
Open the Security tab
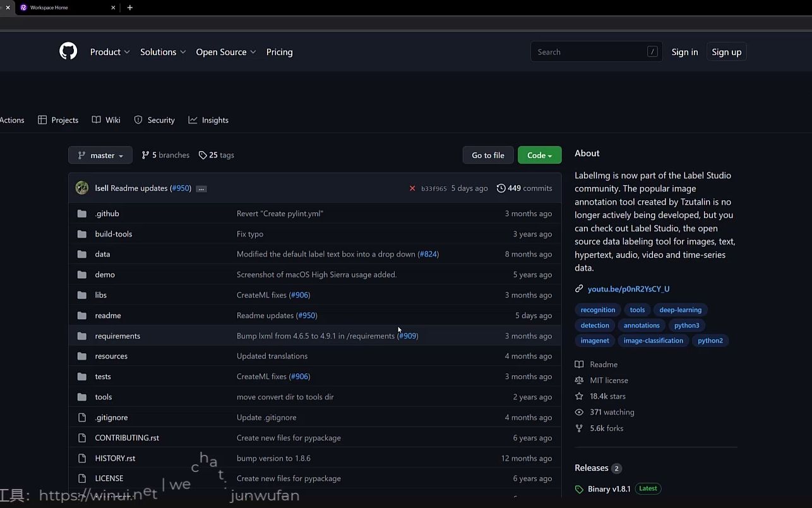154,120
